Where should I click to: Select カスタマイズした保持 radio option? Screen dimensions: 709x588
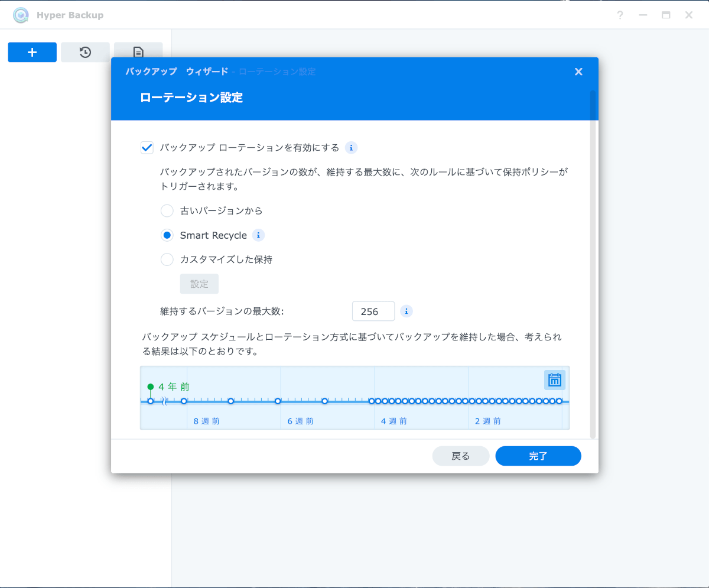click(167, 259)
